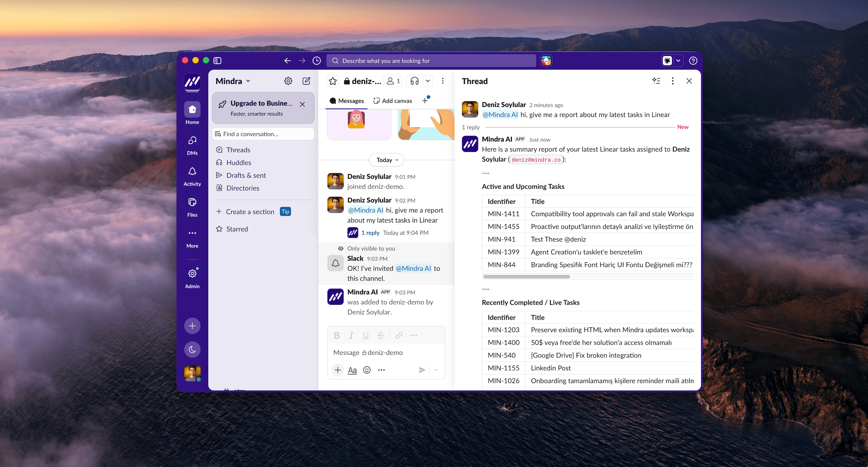Go to Home in the sidebar
Image resolution: width=868 pixels, height=467 pixels.
pyautogui.click(x=192, y=113)
